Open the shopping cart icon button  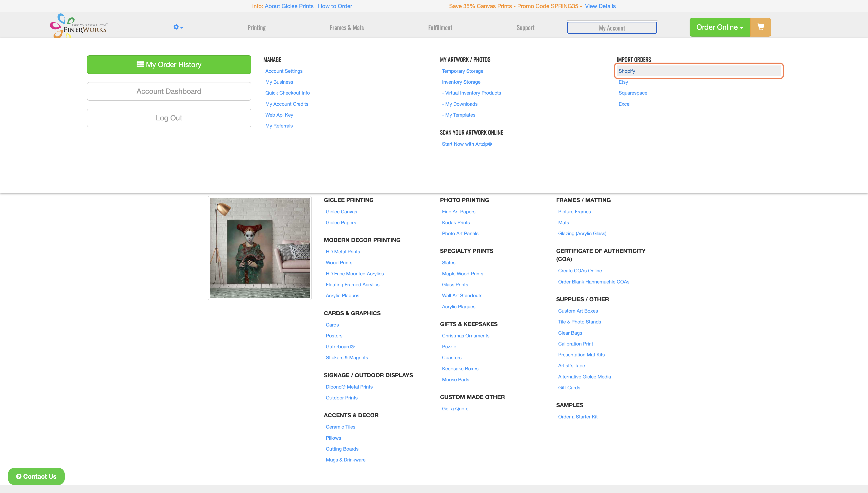pyautogui.click(x=760, y=27)
